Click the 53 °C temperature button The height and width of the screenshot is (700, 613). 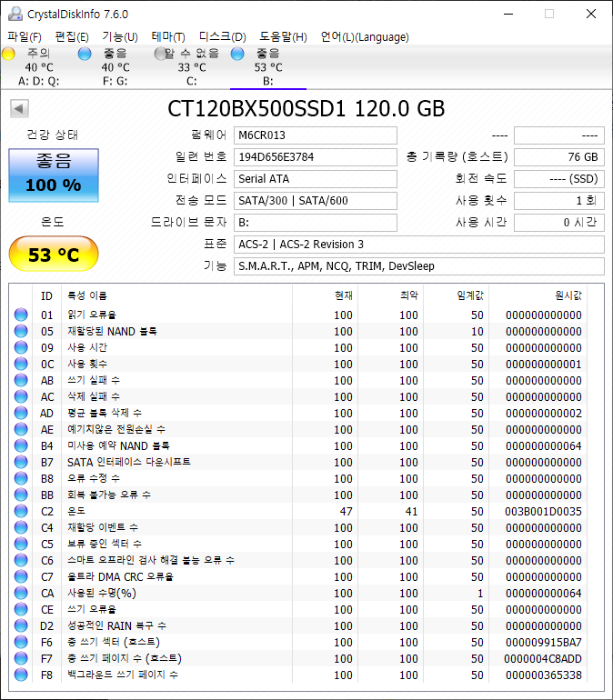[x=54, y=254]
